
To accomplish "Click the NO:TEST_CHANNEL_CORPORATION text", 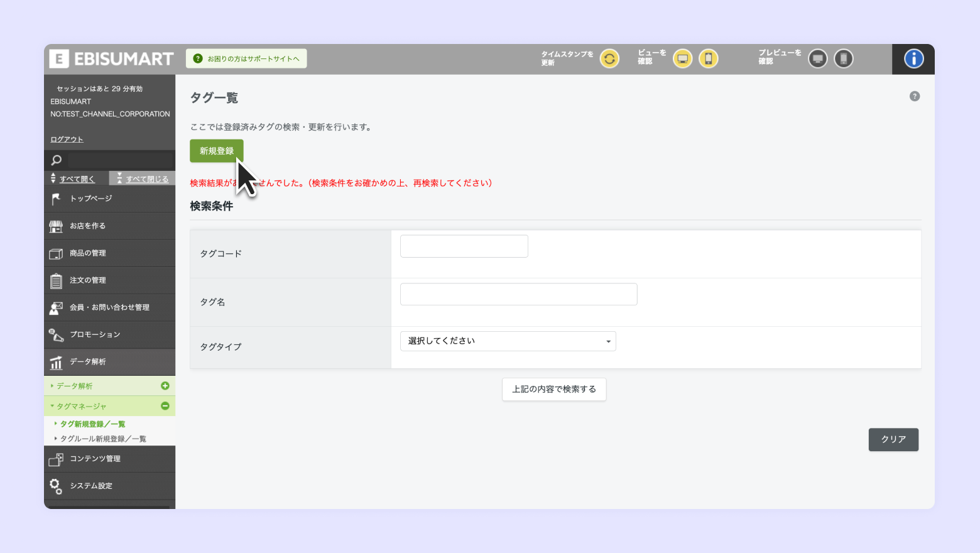I will (111, 114).
